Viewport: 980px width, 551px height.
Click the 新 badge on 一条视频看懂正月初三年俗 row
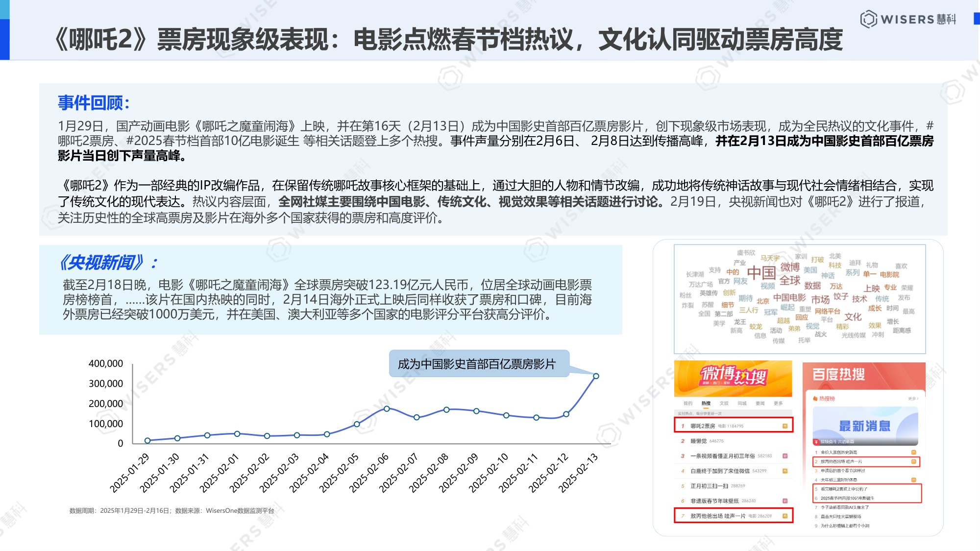coord(784,456)
